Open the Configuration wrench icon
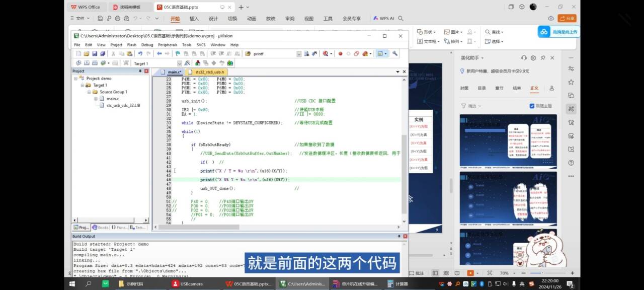The image size is (644, 290). 395,54
